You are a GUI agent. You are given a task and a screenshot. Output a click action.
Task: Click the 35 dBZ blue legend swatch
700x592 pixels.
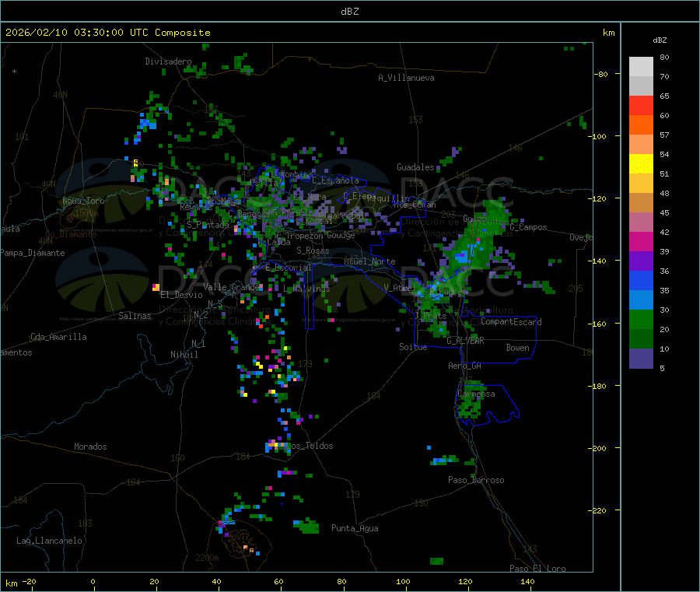coord(641,280)
